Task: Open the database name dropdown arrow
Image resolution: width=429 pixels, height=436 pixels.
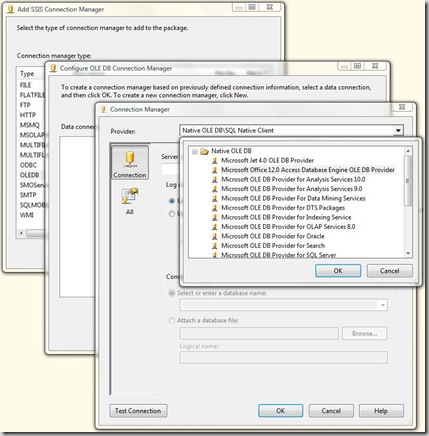Action: [383, 305]
